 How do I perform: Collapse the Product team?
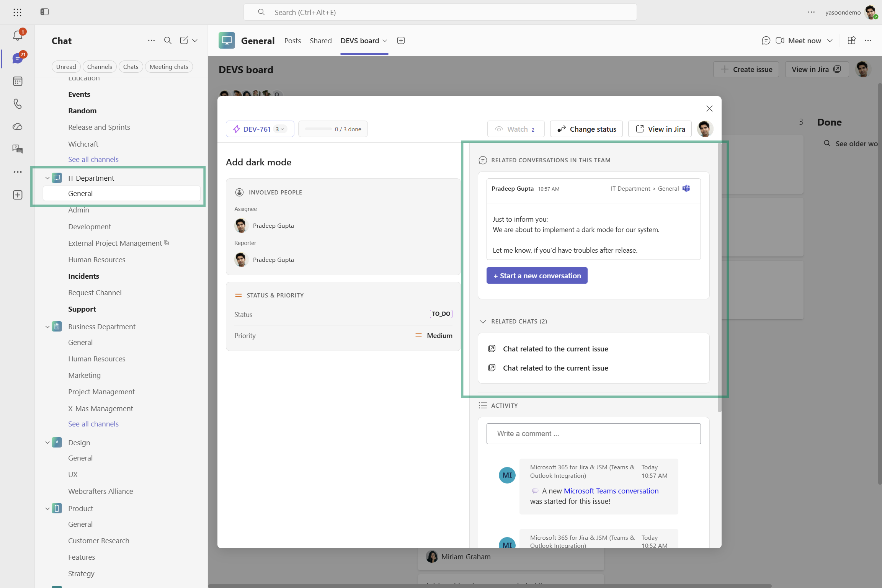pos(47,509)
